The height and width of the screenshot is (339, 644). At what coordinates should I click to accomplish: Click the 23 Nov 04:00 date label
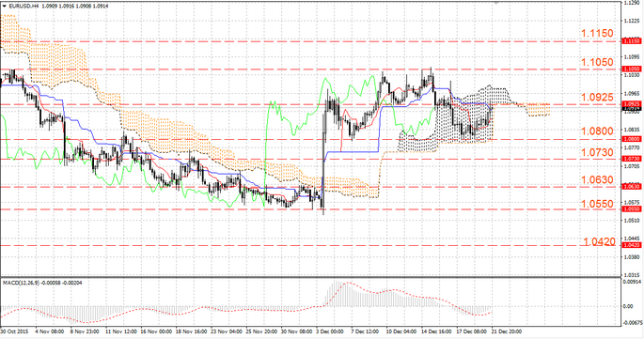(226, 331)
